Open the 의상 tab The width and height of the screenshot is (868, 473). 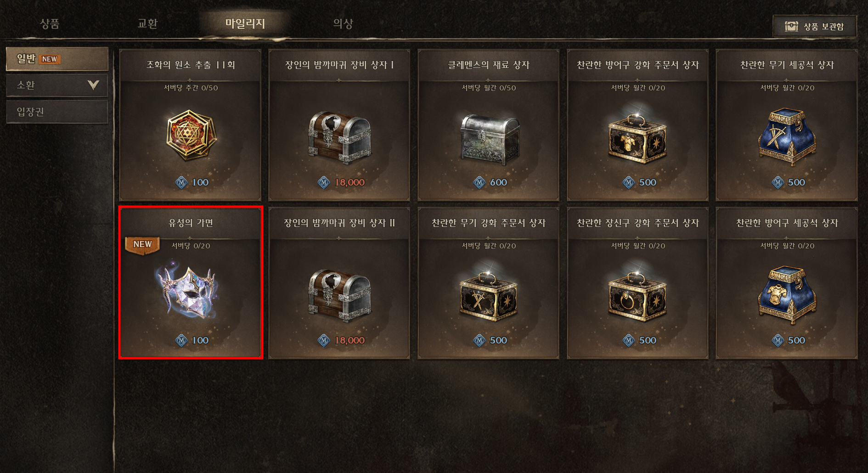[343, 23]
